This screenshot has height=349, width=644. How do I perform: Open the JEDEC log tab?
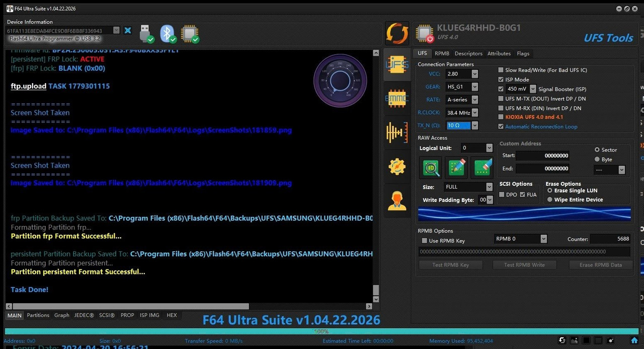coord(84,315)
